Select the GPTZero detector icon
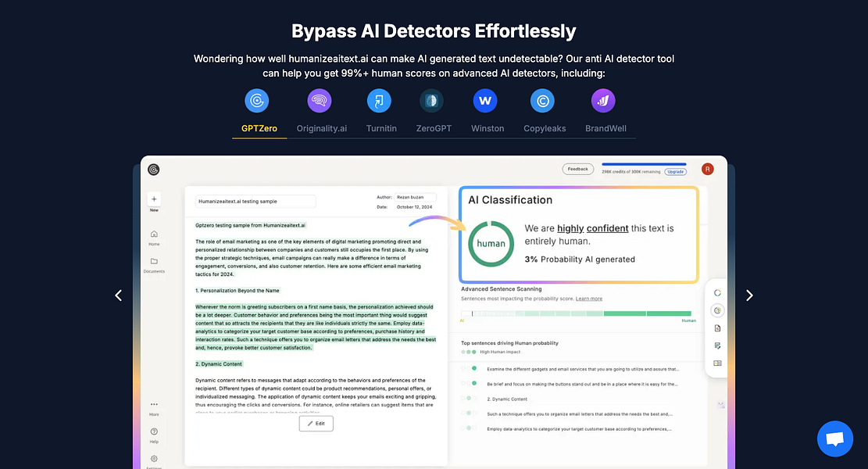 pos(257,100)
